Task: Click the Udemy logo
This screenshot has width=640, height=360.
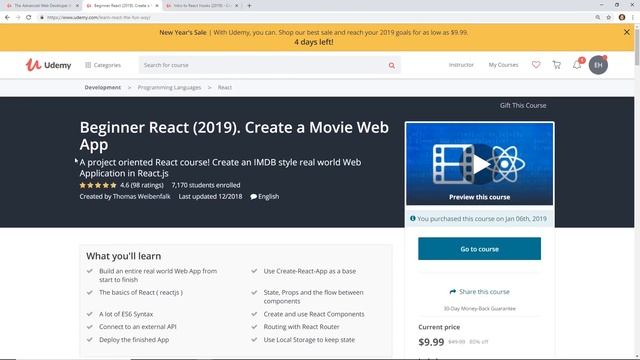Action: (x=48, y=65)
